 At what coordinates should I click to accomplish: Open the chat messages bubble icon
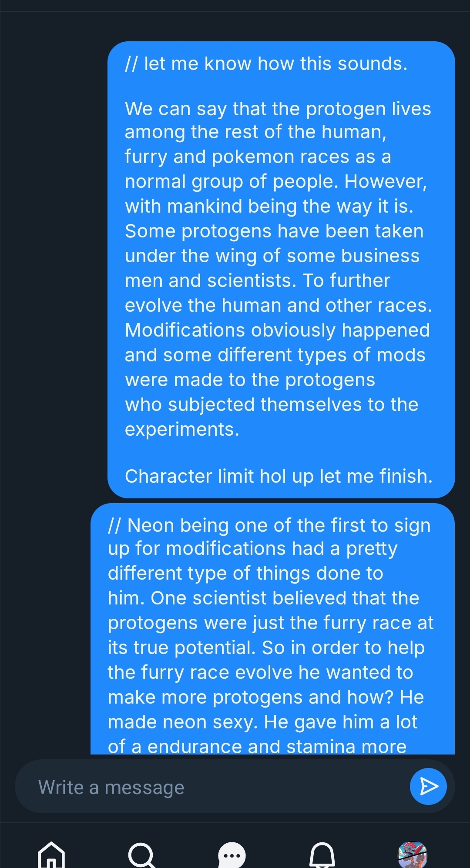click(x=232, y=855)
